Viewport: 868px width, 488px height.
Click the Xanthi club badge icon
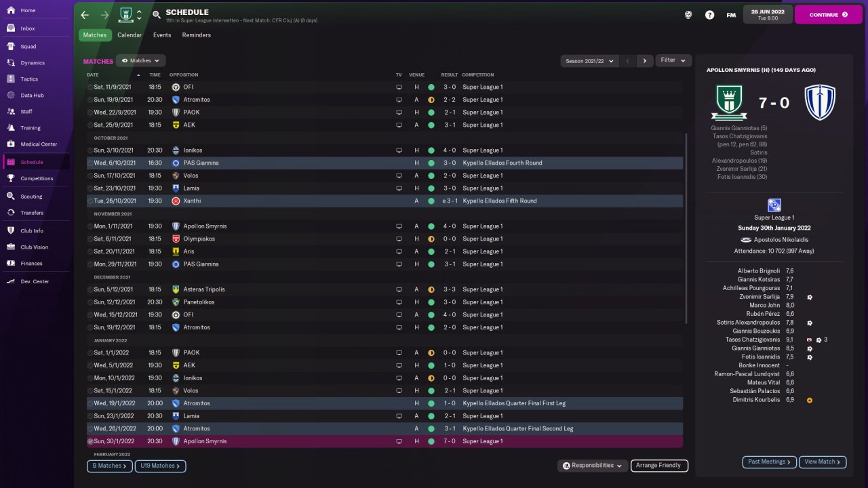(x=176, y=201)
